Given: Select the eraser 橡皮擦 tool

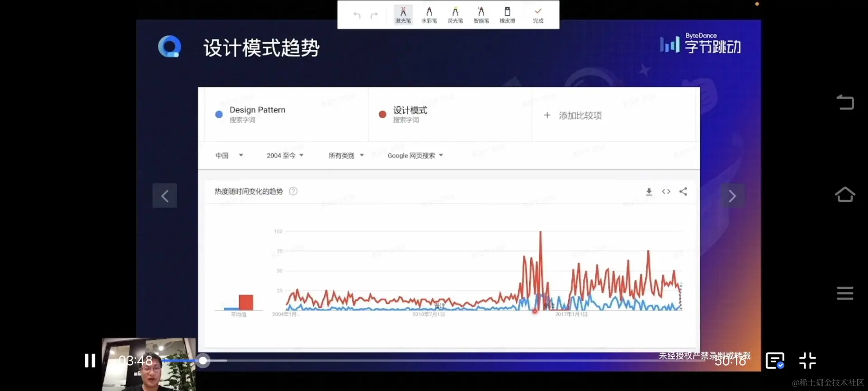Looking at the screenshot, I should click(507, 15).
